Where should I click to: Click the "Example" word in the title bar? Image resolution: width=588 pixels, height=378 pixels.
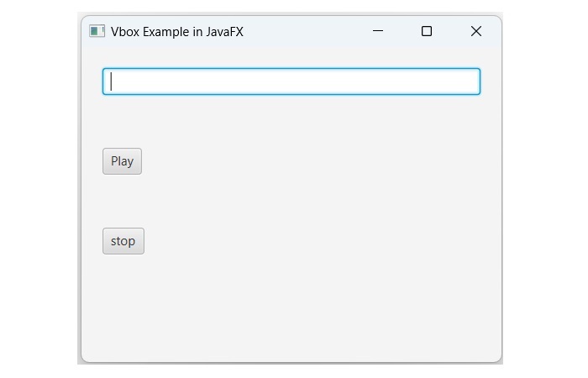pos(167,32)
